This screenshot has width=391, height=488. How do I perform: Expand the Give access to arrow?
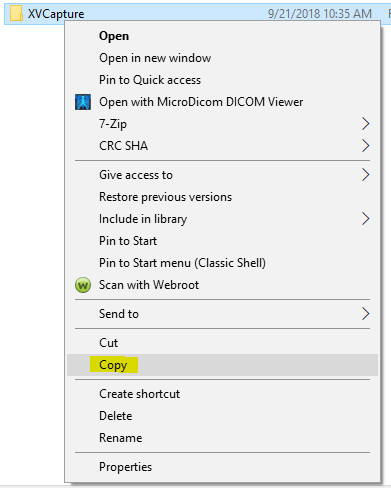click(x=366, y=175)
